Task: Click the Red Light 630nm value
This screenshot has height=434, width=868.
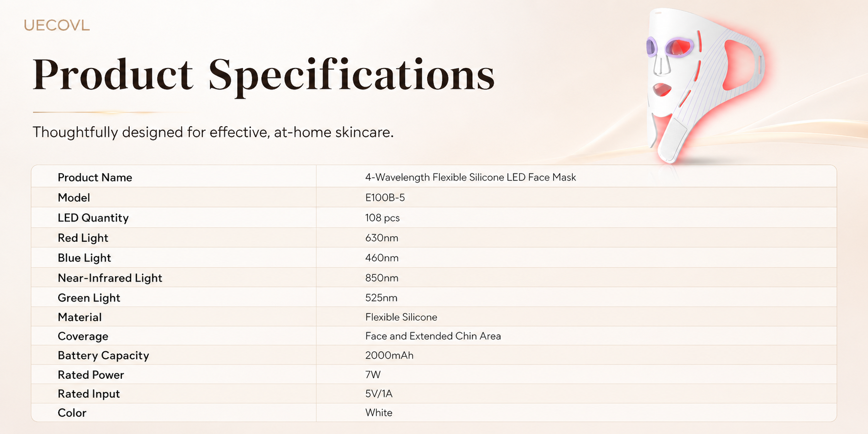Action: tap(382, 238)
